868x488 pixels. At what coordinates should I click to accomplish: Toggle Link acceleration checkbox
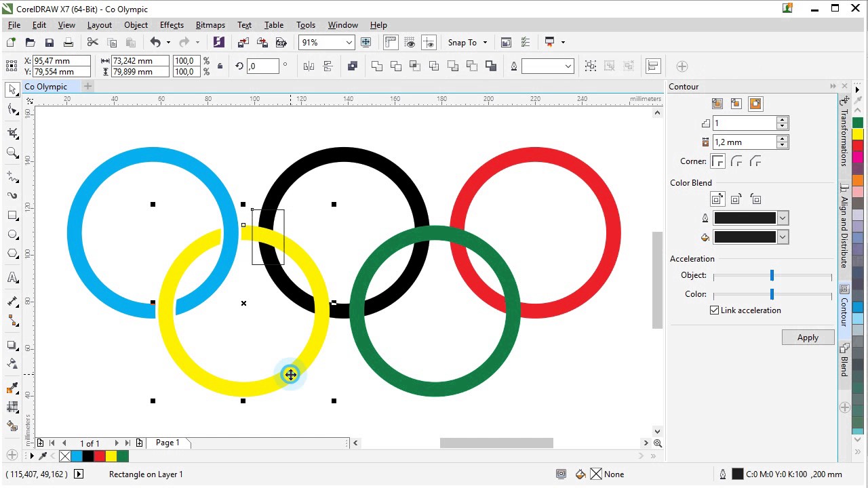[x=714, y=310]
